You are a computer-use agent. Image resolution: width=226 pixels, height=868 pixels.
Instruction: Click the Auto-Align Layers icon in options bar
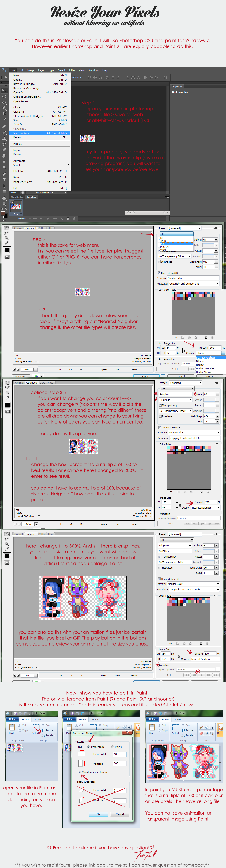point(166,77)
